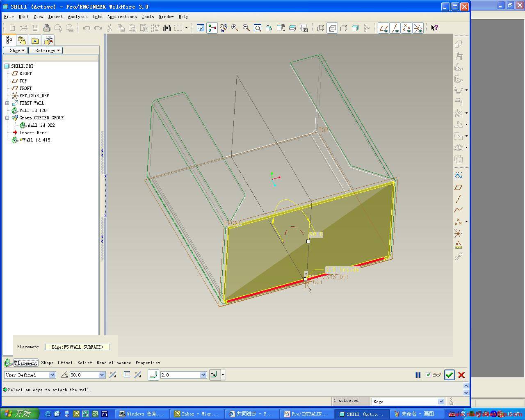Select the Coordinate System tool
The image size is (525, 420).
(459, 233)
